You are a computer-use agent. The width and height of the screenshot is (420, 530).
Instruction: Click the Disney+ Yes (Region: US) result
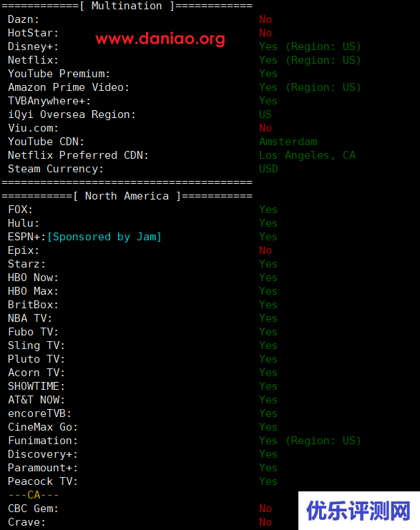(310, 46)
